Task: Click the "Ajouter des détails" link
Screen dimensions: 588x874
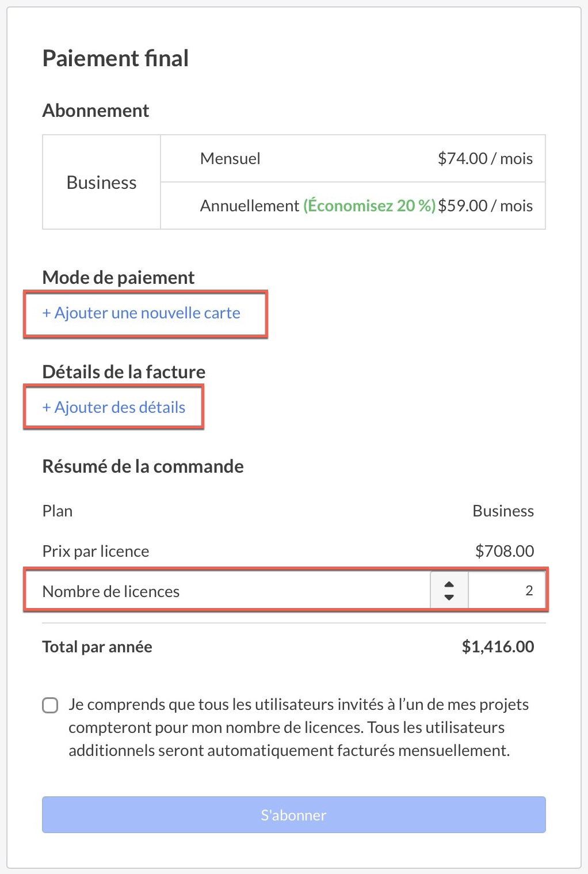Action: point(114,408)
